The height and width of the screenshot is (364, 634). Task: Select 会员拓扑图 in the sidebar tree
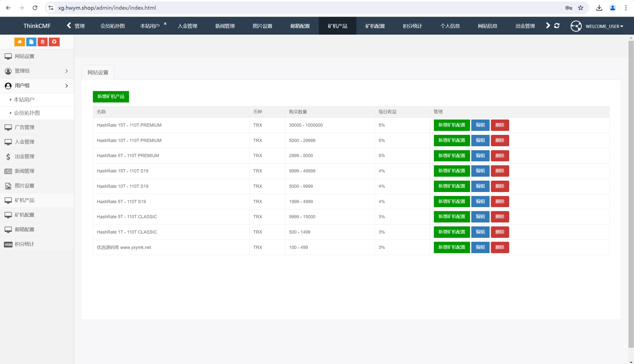pos(27,113)
